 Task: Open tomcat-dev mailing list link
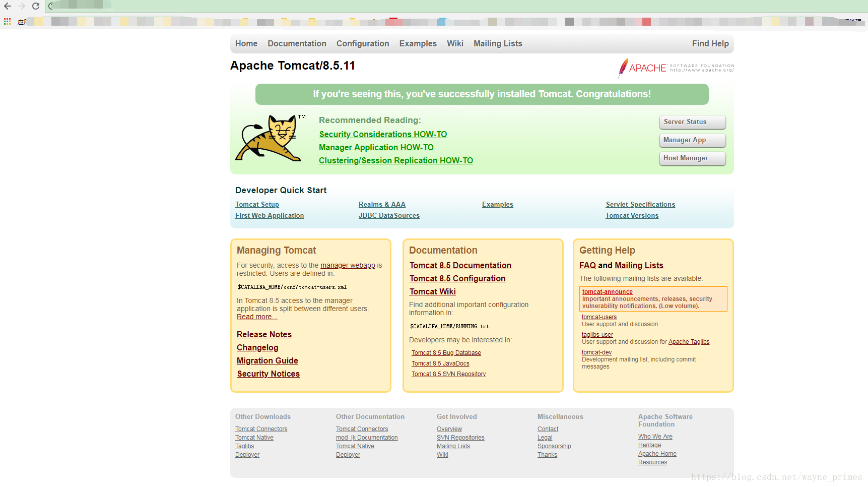pyautogui.click(x=596, y=352)
